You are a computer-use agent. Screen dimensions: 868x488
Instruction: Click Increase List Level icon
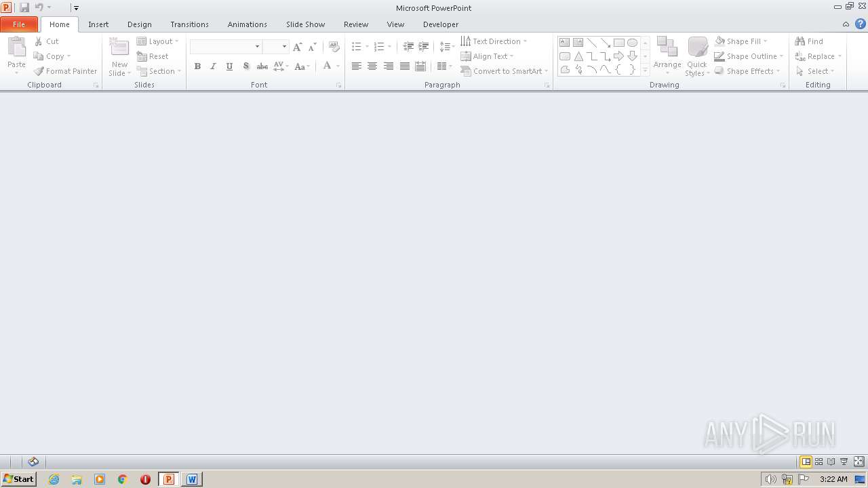pos(423,47)
